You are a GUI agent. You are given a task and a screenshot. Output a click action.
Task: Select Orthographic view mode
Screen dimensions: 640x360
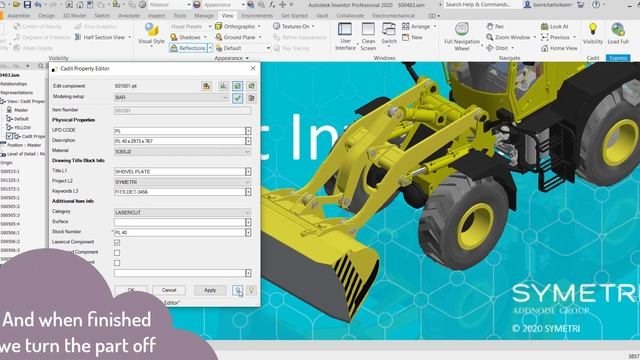[x=238, y=26]
